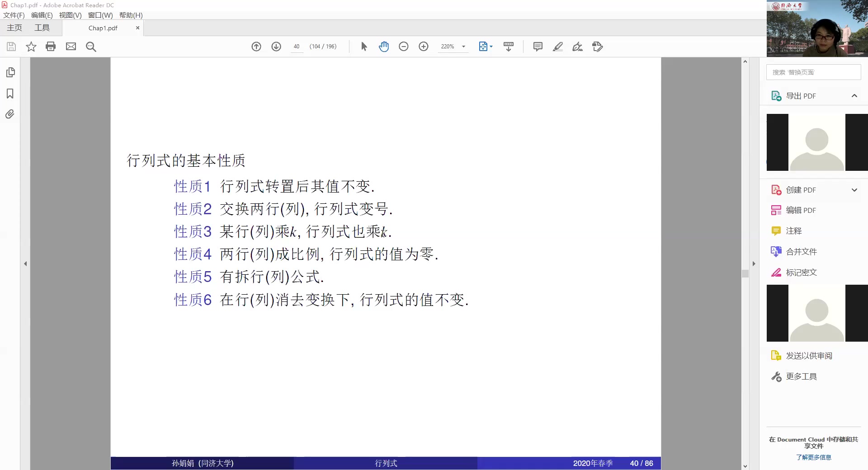868x470 pixels.
Task: Close the Chap1.pdf tab
Action: (x=138, y=28)
